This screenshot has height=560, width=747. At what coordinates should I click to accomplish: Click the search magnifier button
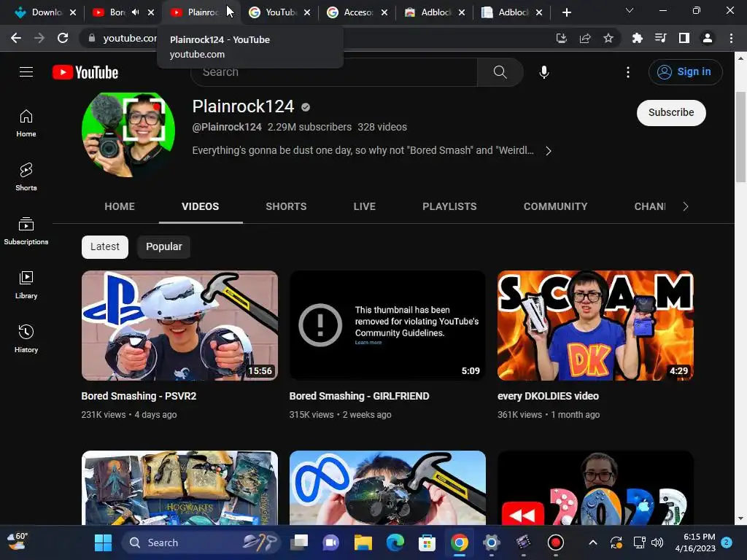500,72
